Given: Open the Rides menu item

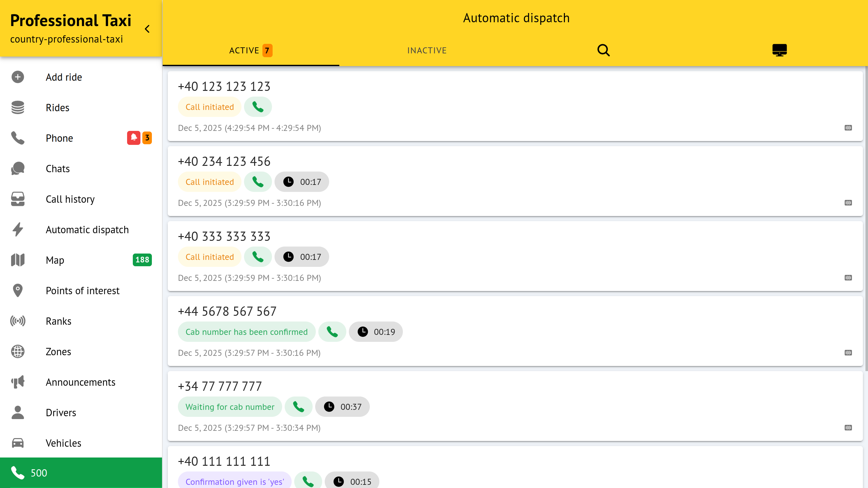Looking at the screenshot, I should [57, 107].
